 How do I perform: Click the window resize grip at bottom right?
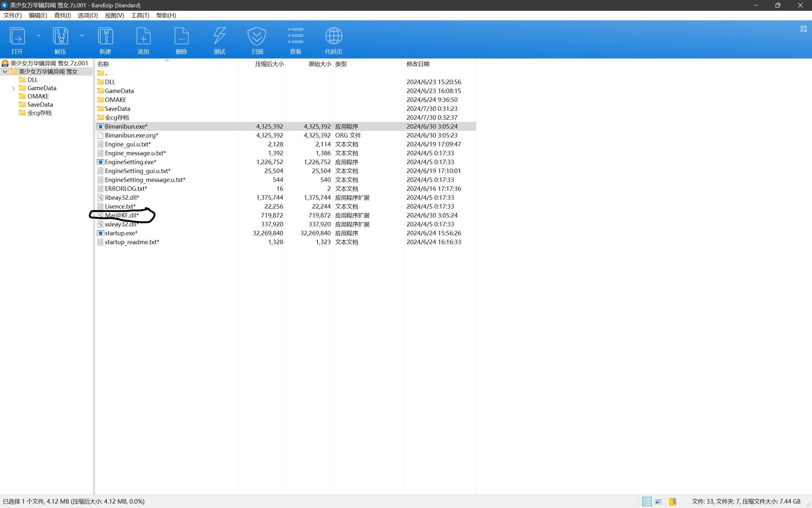tap(808, 504)
